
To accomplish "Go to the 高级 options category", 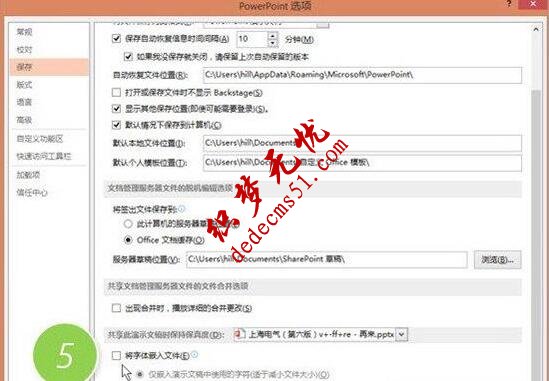I will (24, 120).
